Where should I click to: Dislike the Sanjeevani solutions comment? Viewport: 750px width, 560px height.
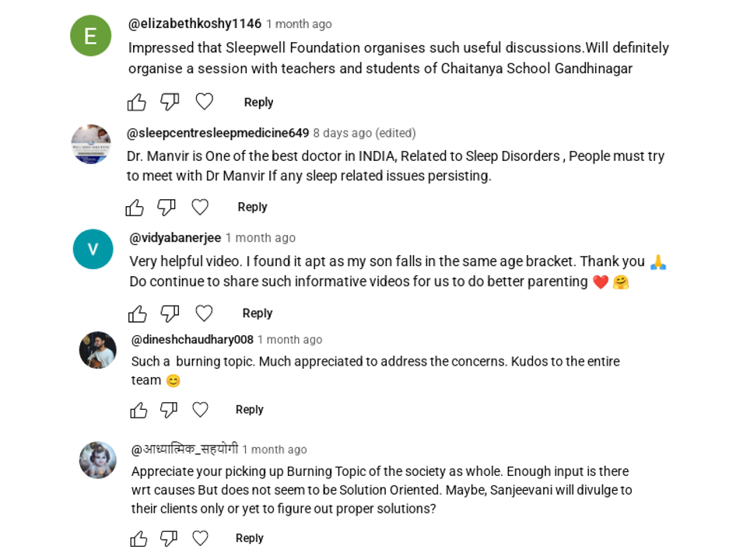169,538
